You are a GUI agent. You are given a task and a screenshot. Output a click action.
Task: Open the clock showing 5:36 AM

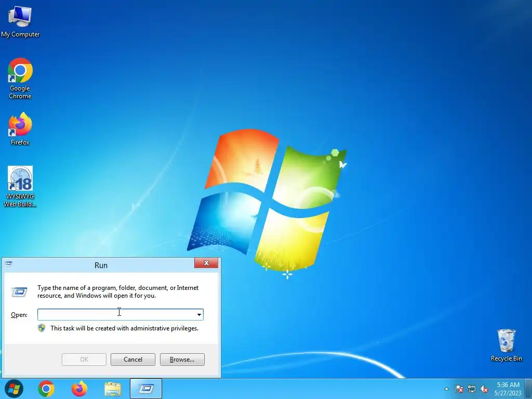(x=508, y=389)
